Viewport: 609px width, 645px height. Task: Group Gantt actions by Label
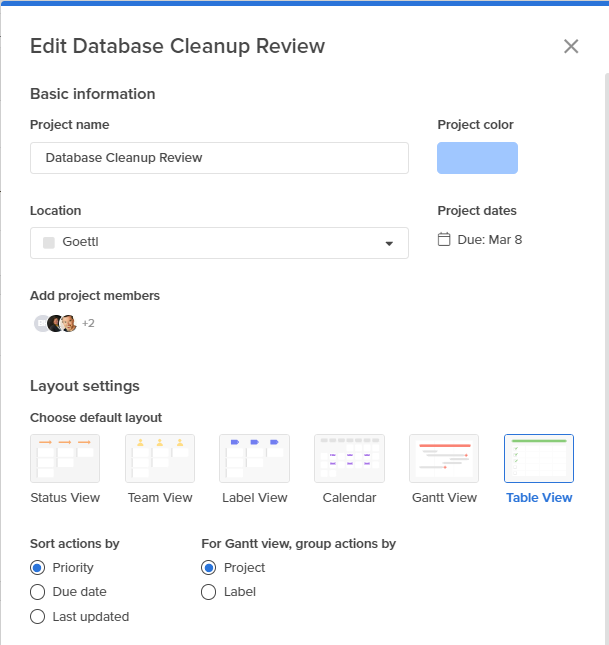[209, 592]
